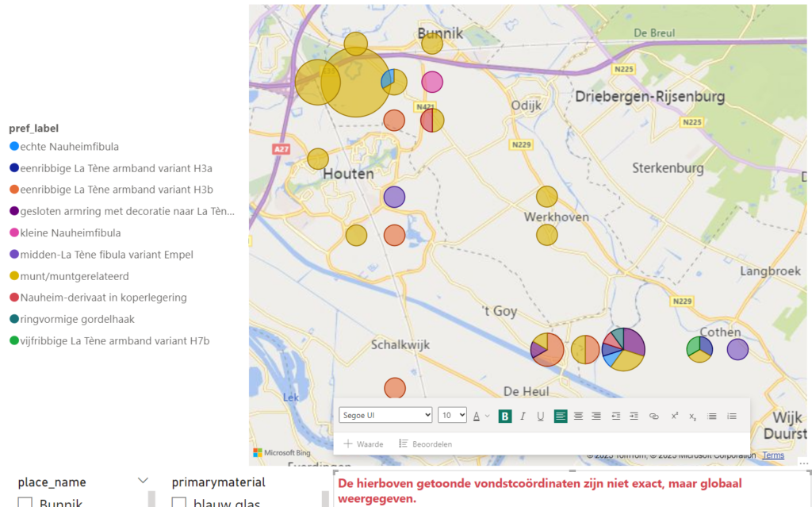812x507 pixels.
Task: Insert a hyperlink using the link icon
Action: pos(653,416)
